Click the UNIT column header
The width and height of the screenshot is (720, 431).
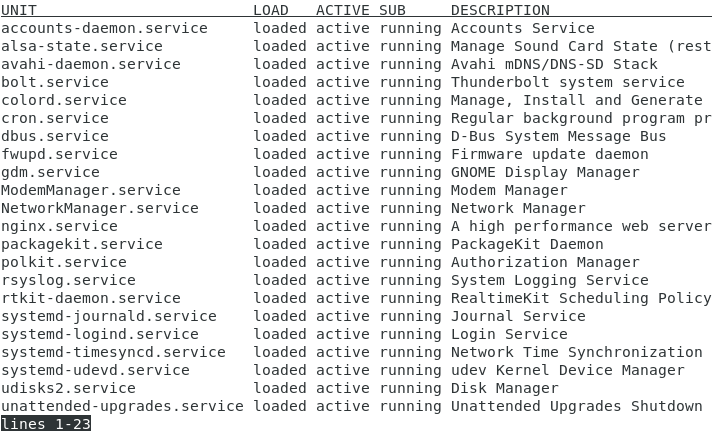pyautogui.click(x=19, y=10)
